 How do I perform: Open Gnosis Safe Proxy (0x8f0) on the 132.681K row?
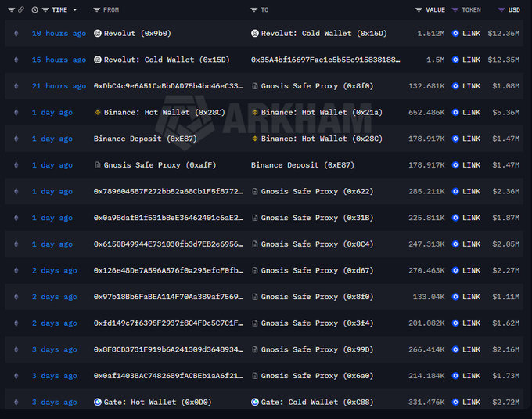(x=317, y=86)
